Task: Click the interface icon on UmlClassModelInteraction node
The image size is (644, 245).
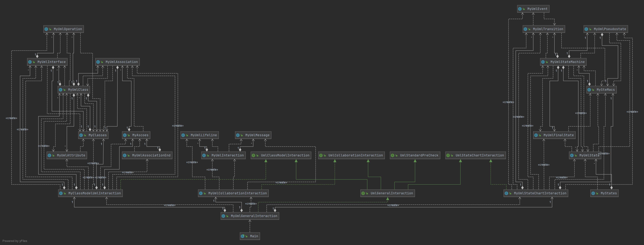Action: click(x=253, y=155)
